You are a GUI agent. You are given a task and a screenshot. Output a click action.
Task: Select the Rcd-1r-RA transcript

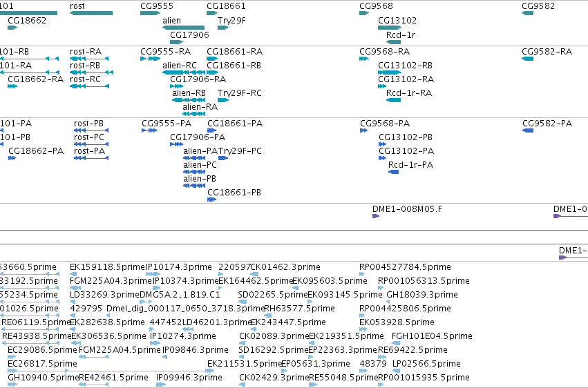coord(409,93)
